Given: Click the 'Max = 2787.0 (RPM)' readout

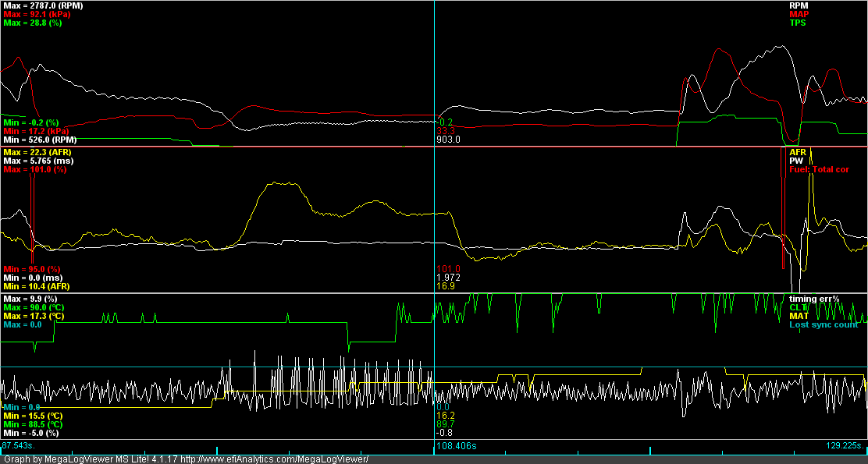Looking at the screenshot, I should 41,5.
